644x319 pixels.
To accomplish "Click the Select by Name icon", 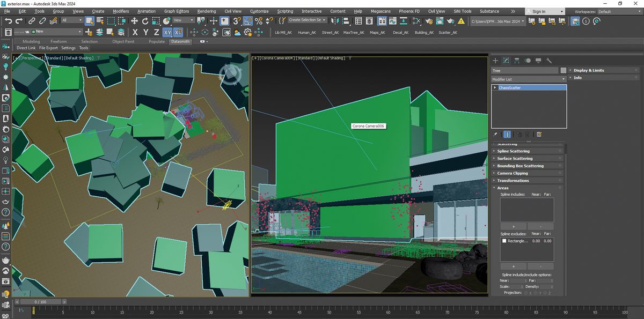I will [100, 21].
